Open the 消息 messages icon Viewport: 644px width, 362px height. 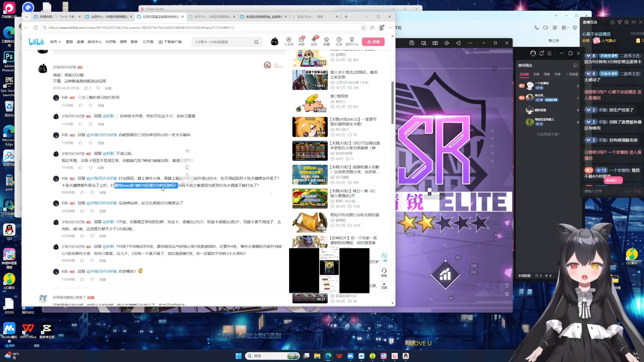(x=301, y=42)
